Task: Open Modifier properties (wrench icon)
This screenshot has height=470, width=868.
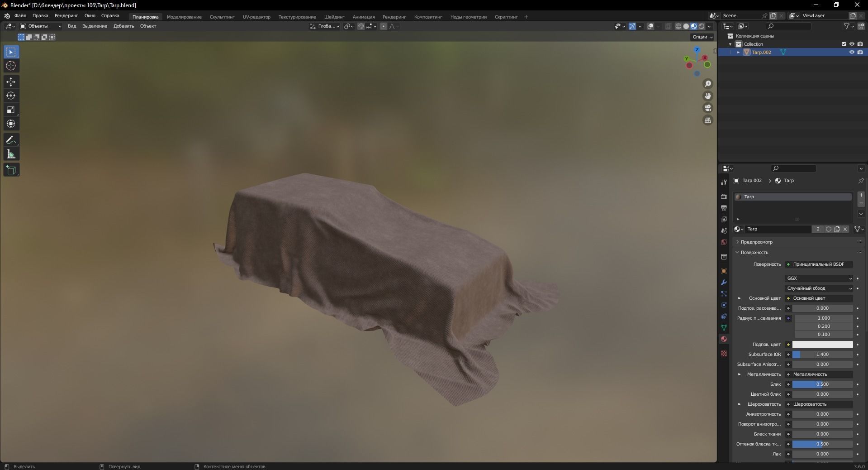Action: pos(724,283)
